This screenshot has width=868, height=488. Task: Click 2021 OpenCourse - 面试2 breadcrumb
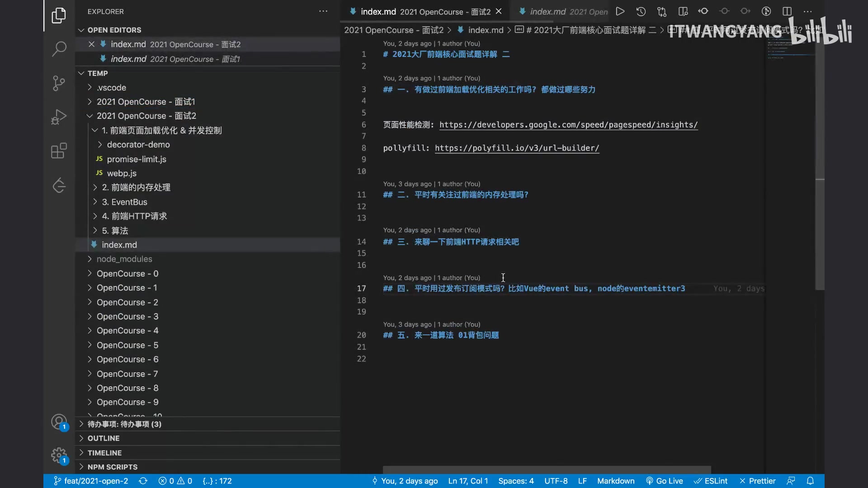click(x=394, y=30)
